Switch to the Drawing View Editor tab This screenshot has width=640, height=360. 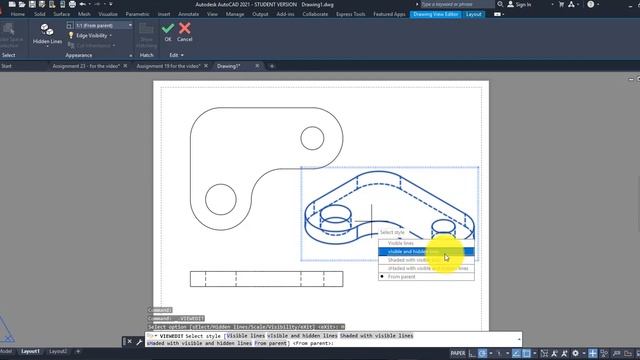[436, 14]
